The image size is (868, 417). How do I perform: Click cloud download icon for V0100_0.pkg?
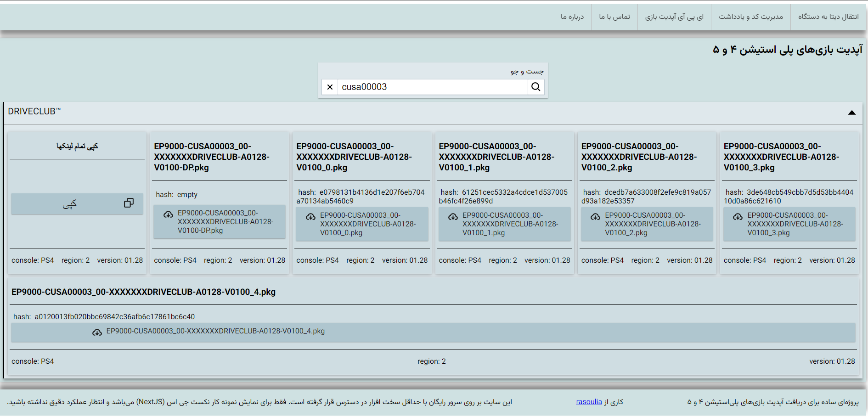(310, 217)
